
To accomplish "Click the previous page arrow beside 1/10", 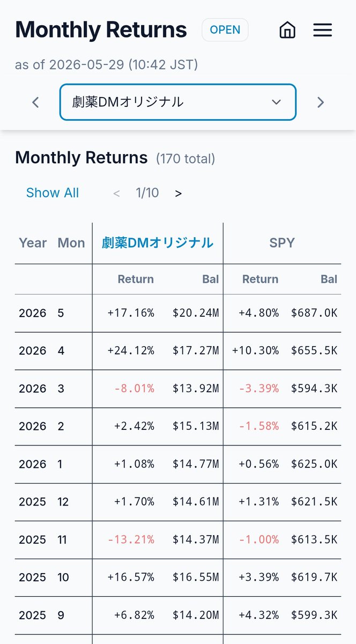I will tap(116, 193).
